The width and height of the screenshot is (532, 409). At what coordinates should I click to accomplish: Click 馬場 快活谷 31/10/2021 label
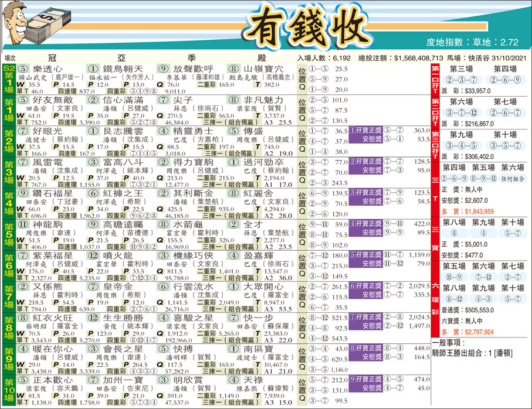tap(486, 58)
